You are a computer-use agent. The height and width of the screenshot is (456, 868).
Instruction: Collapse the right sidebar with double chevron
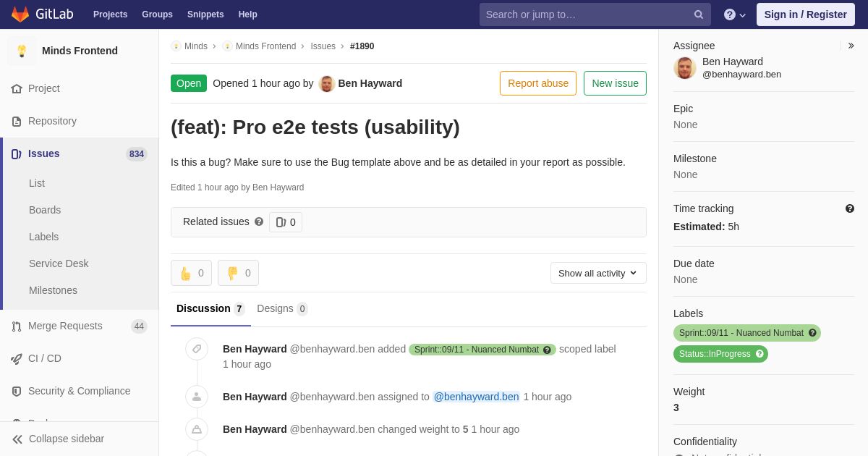(x=851, y=46)
